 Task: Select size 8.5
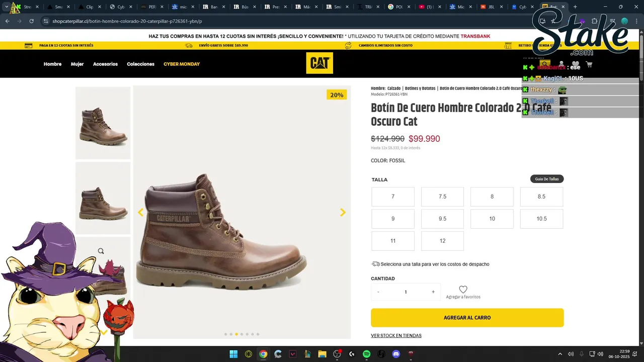point(541,197)
